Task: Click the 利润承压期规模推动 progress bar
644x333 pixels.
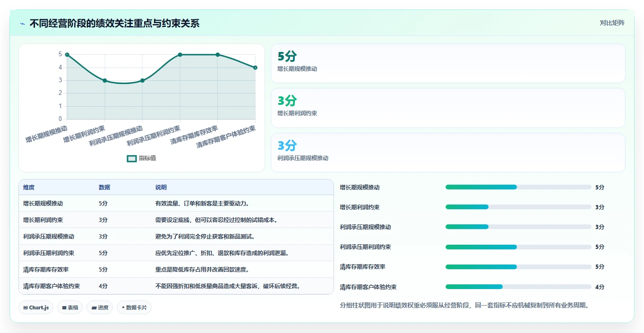Action: 518,227
